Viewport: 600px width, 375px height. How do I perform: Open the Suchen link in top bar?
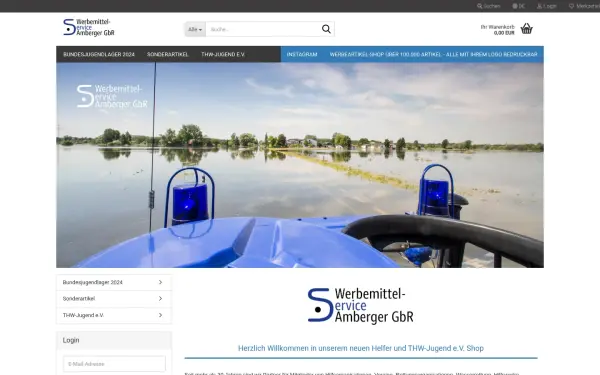[x=489, y=6]
